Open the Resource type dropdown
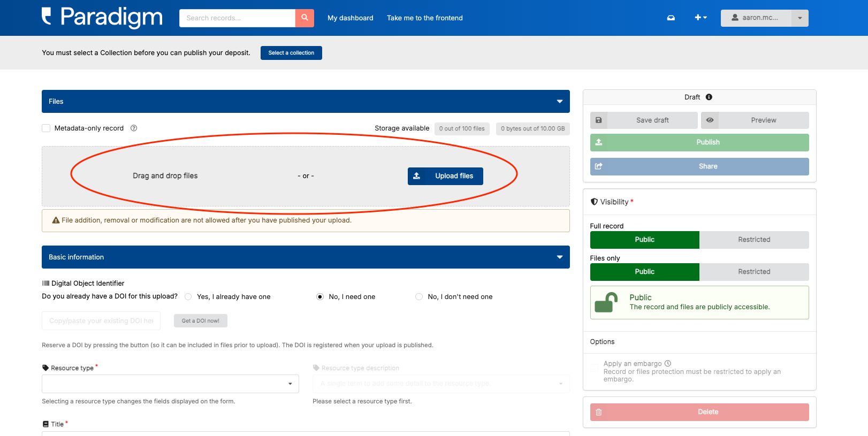The width and height of the screenshot is (868, 436). tap(170, 384)
